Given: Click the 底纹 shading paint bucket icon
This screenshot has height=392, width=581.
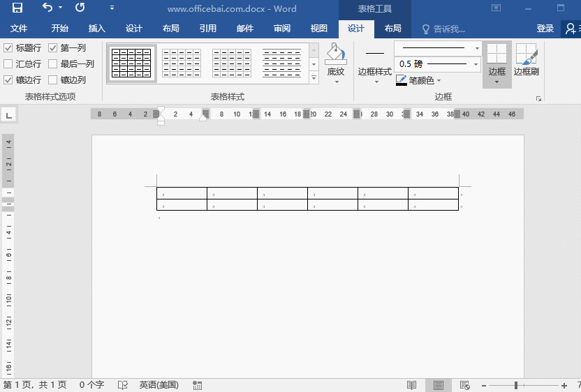Looking at the screenshot, I should point(336,54).
